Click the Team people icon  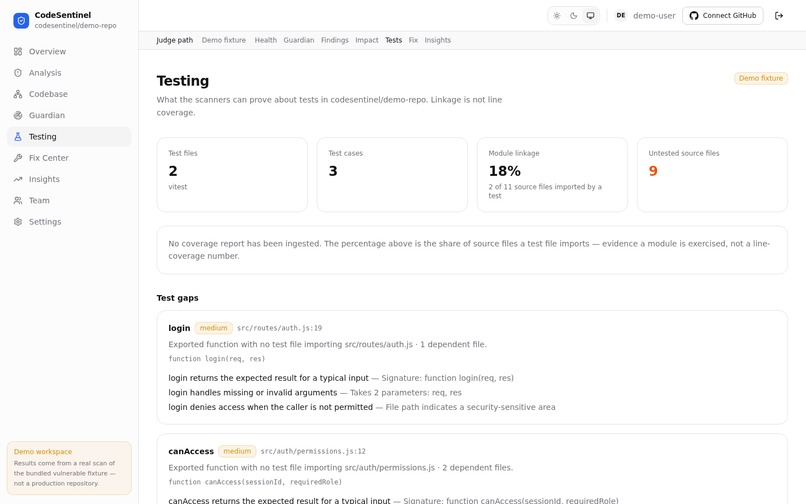coord(18,201)
